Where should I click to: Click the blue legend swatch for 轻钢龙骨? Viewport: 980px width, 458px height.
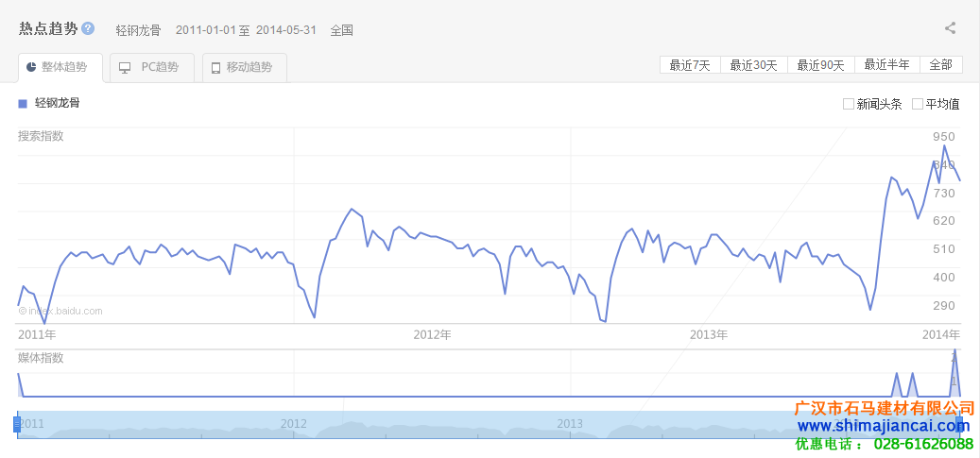click(x=23, y=104)
